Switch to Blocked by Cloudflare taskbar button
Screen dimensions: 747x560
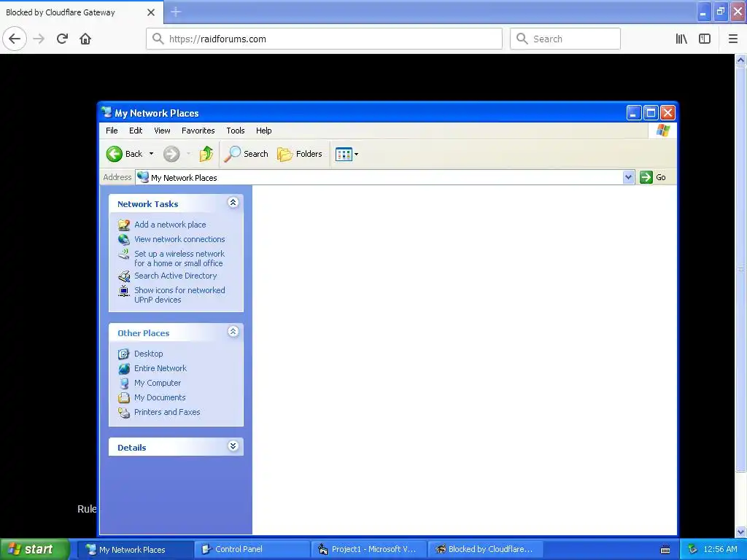(486, 549)
